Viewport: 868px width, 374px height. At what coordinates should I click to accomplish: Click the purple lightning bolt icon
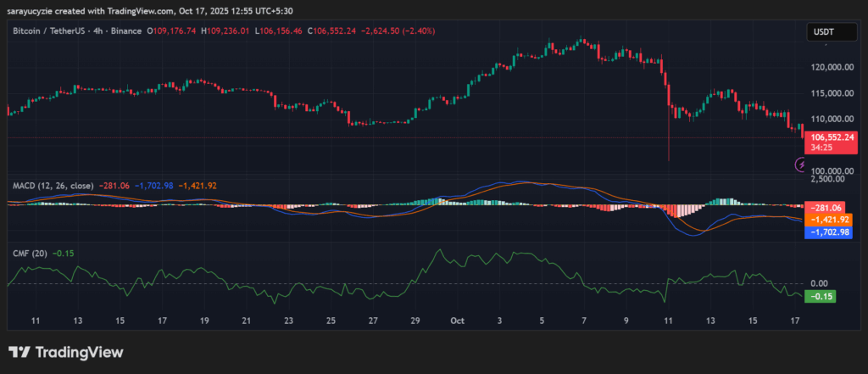802,165
